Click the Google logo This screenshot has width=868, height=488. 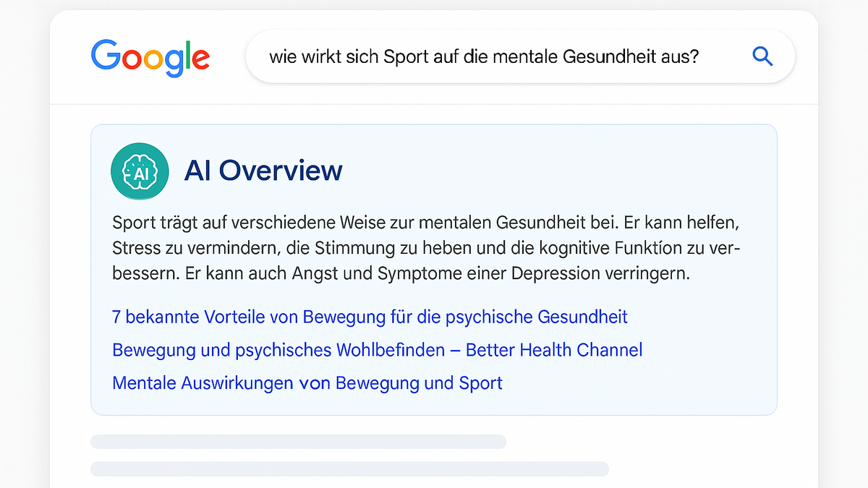tap(150, 57)
